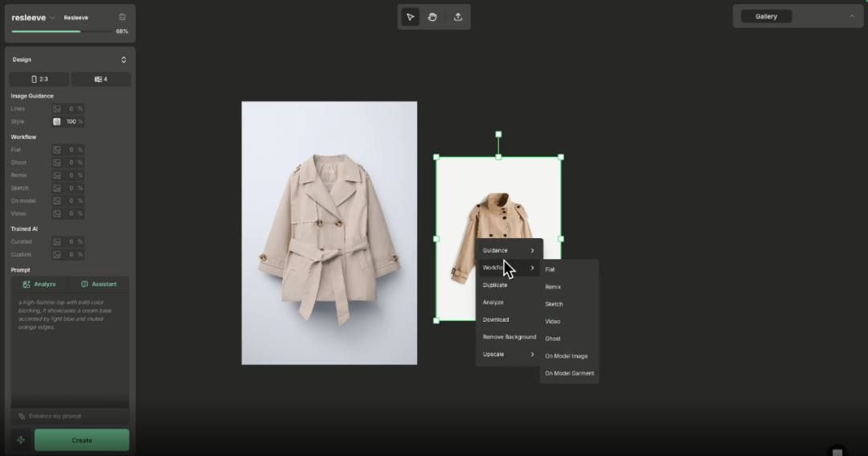The image size is (868, 456).
Task: Click the upload icon in top toolbar
Action: click(x=458, y=17)
